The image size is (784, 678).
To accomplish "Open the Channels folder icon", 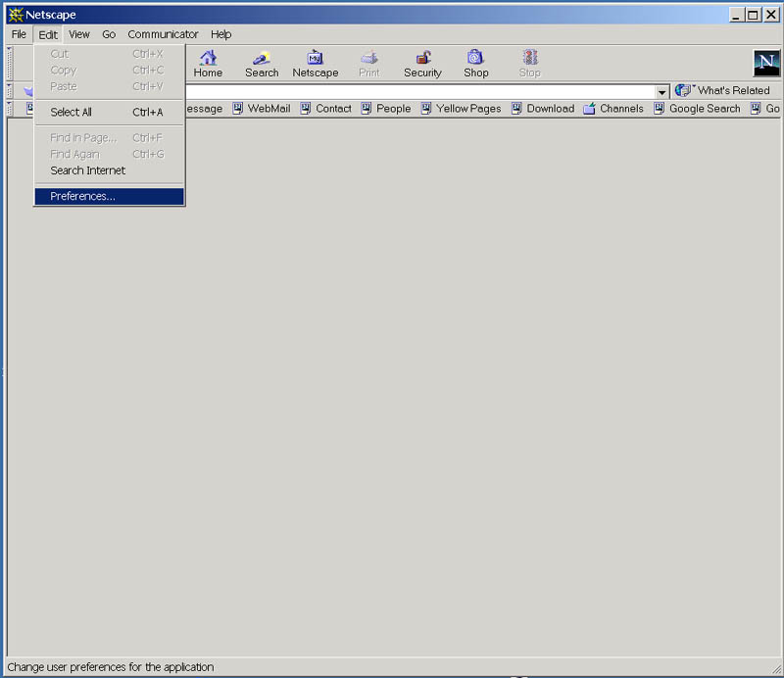I will [590, 108].
